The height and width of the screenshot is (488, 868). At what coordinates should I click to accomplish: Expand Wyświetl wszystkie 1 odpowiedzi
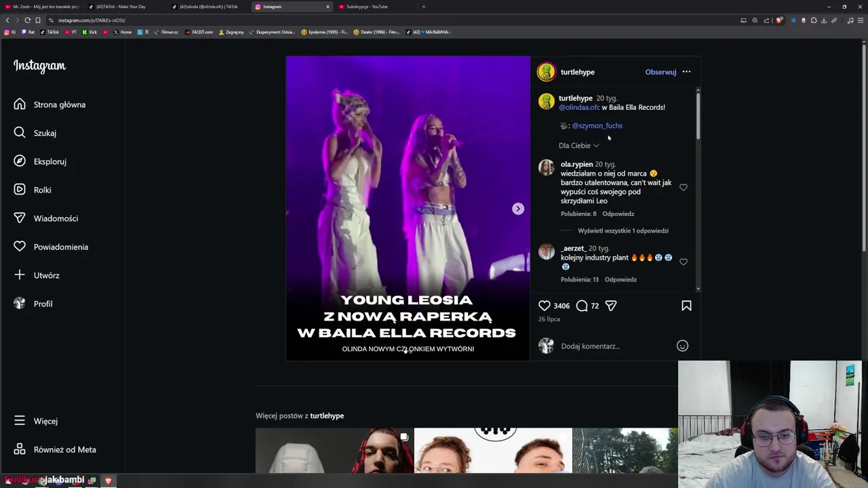point(623,230)
